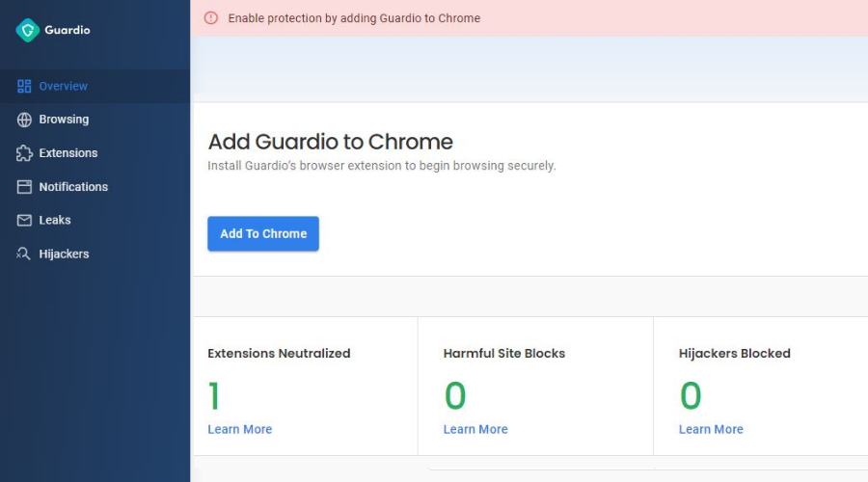Screen dimensions: 868x482
Task: Click the enable protection banner message
Action: point(354,18)
